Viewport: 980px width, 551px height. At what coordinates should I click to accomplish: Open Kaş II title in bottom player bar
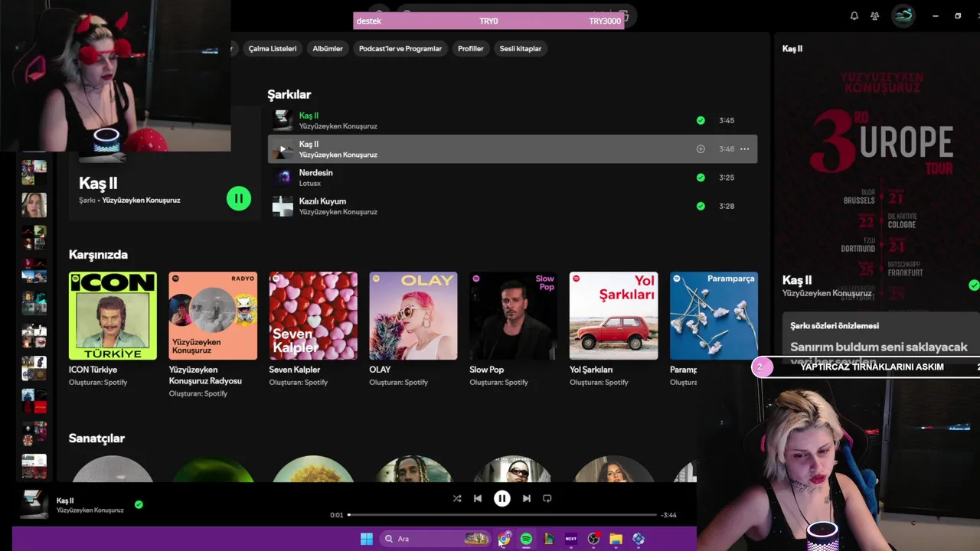coord(65,500)
